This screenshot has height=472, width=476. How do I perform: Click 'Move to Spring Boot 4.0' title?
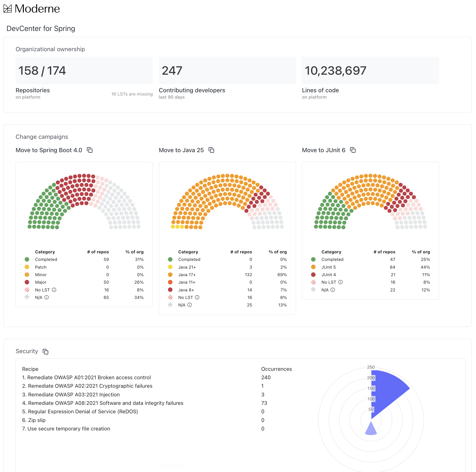point(49,150)
